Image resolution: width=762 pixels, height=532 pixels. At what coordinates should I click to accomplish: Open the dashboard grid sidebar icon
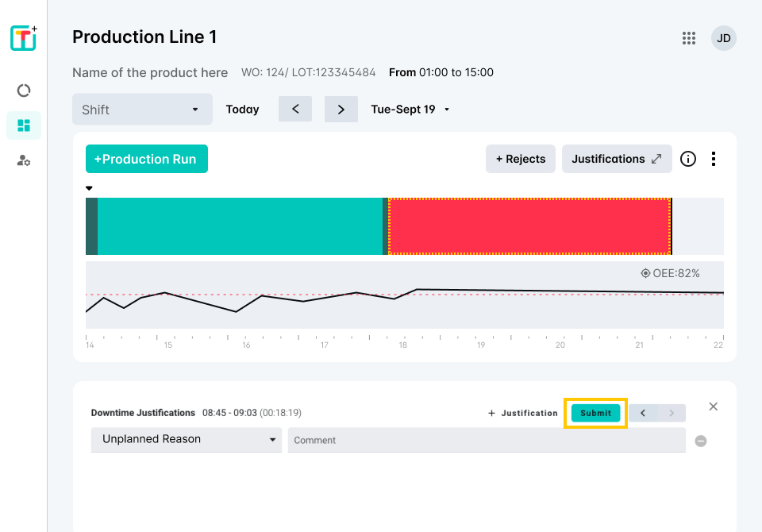[24, 125]
